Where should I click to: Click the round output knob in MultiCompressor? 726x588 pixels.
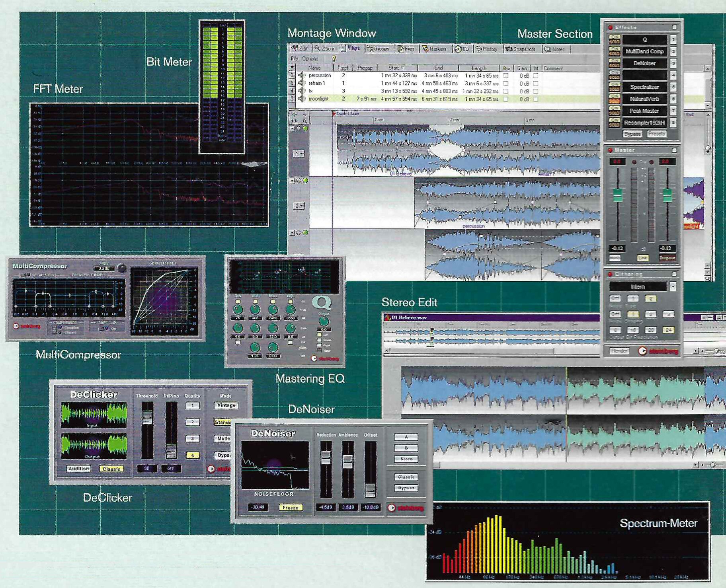(x=122, y=268)
